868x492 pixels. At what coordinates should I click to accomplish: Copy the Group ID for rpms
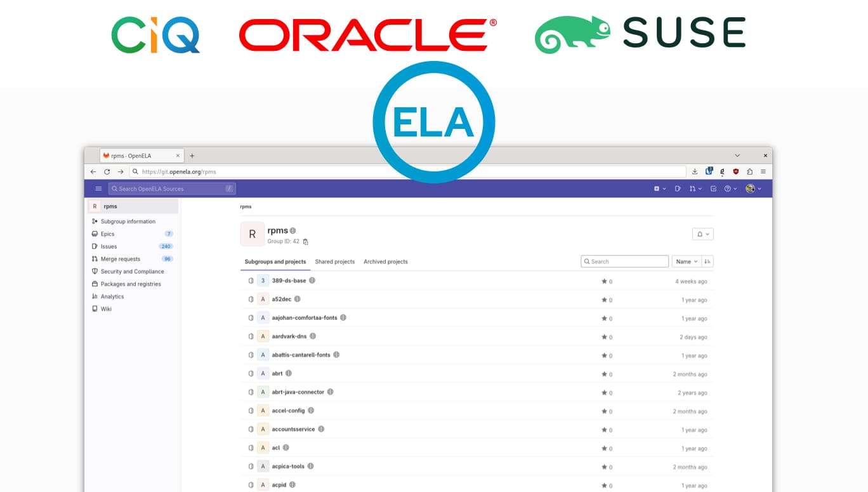[x=305, y=241]
